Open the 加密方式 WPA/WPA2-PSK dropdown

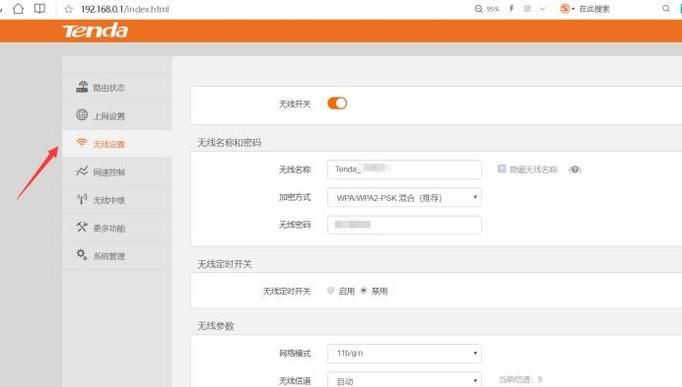point(404,197)
